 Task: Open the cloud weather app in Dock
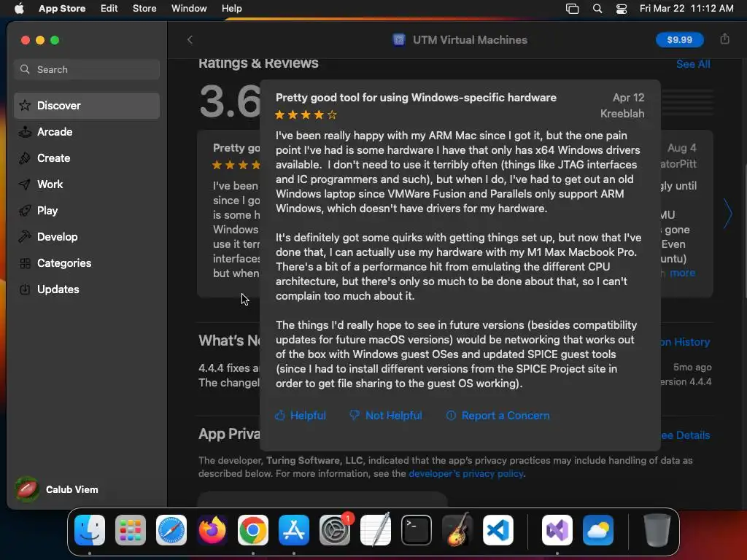pyautogui.click(x=598, y=530)
